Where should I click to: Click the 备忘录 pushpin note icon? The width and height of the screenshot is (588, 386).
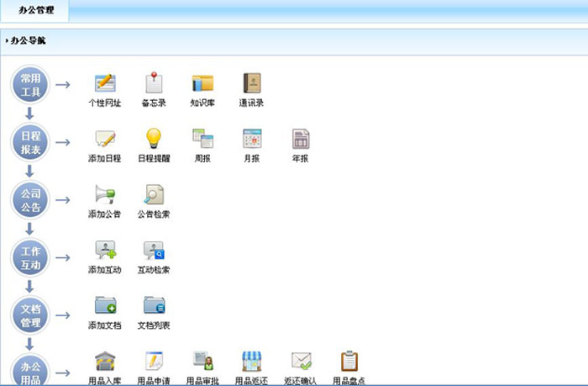[154, 84]
